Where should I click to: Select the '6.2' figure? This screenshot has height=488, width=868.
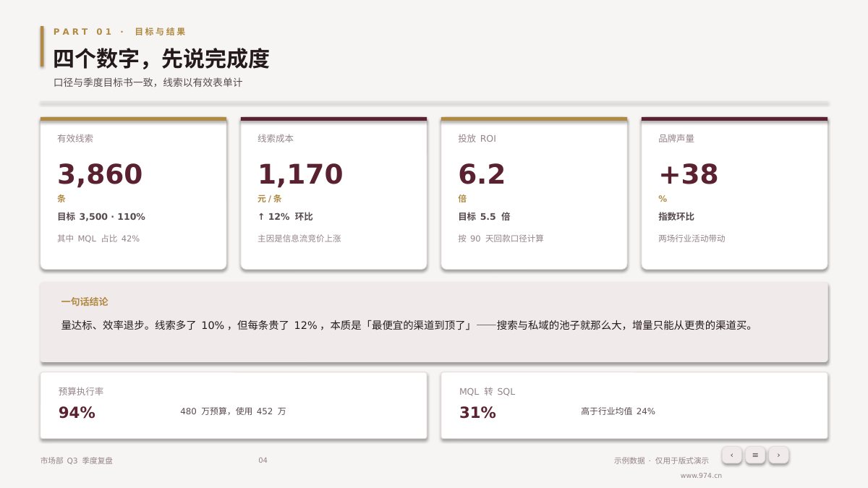click(x=482, y=174)
